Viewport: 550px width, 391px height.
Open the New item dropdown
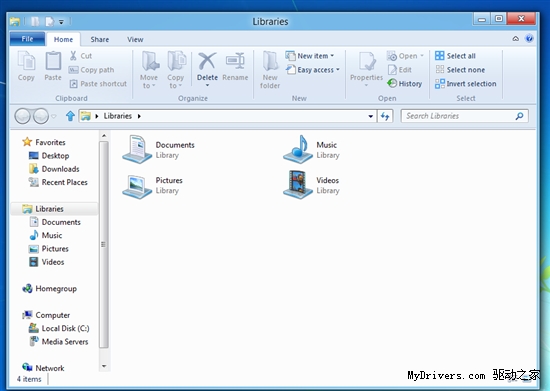pyautogui.click(x=310, y=56)
